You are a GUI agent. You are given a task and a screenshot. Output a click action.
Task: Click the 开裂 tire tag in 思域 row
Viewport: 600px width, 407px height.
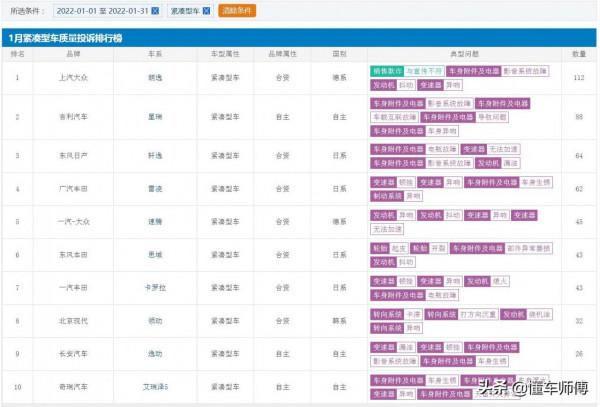pos(439,249)
